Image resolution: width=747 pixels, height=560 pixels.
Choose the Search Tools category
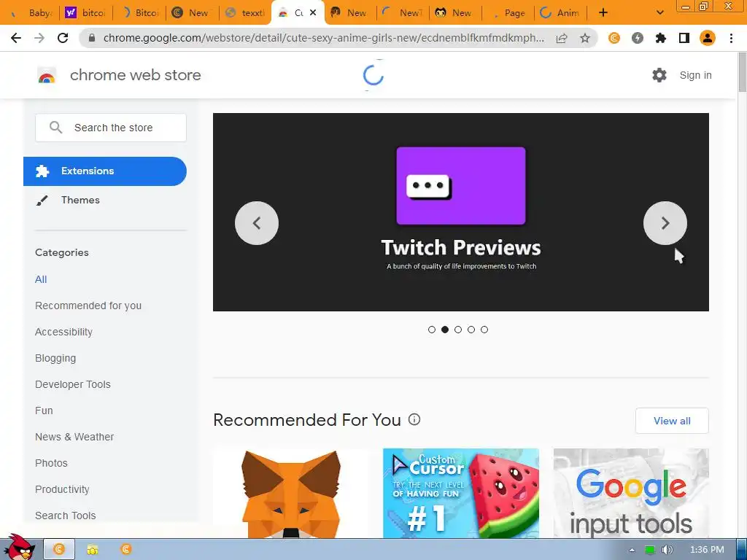click(x=65, y=516)
